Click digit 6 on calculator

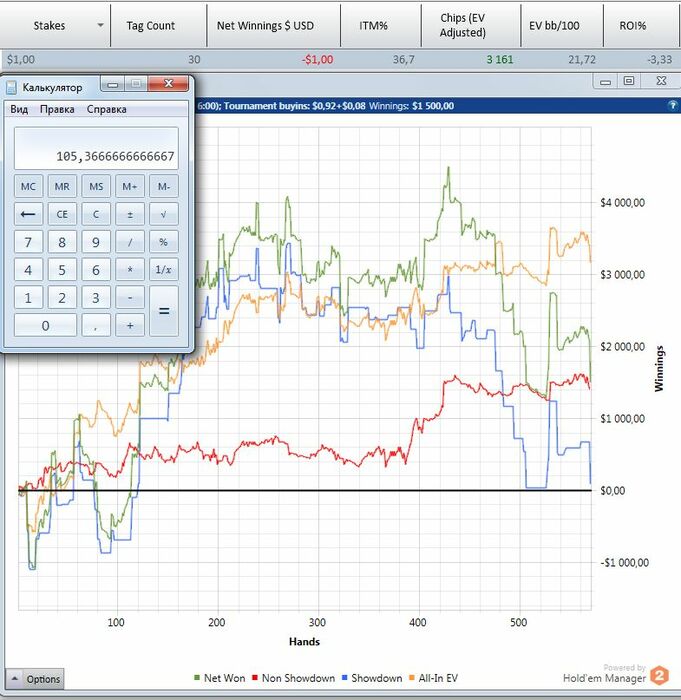[x=96, y=270]
